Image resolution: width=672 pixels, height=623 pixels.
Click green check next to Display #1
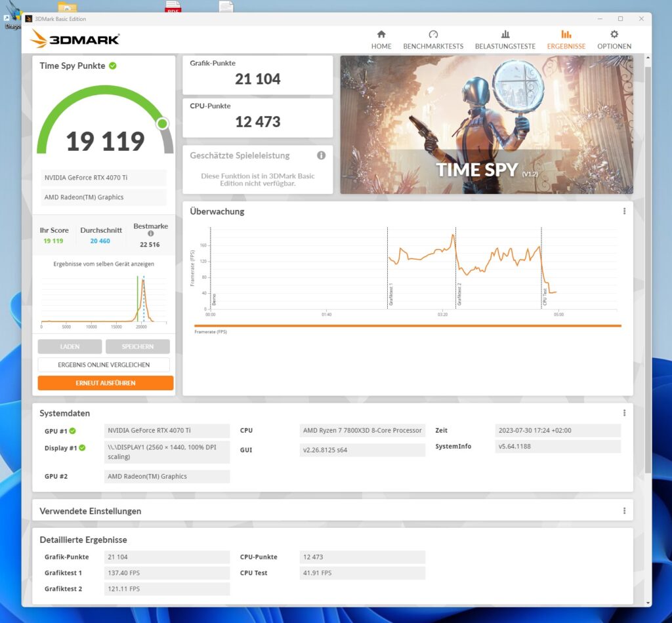[83, 448]
